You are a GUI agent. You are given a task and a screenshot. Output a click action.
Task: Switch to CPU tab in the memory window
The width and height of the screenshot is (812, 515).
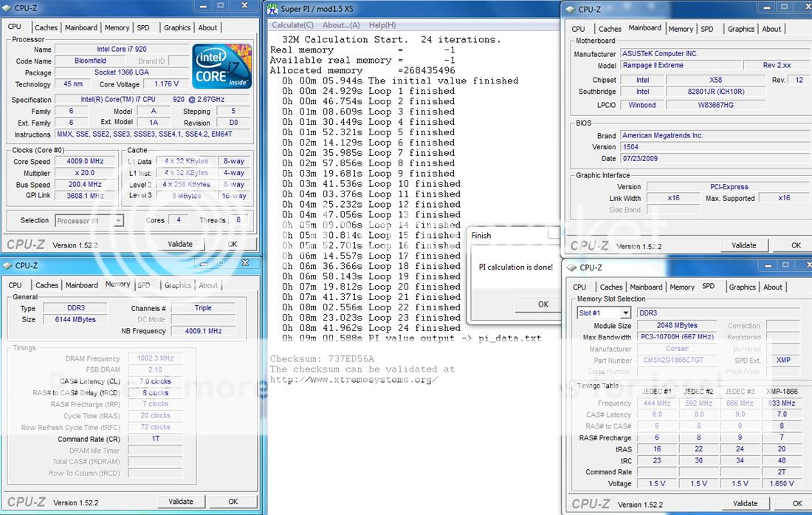(x=15, y=285)
